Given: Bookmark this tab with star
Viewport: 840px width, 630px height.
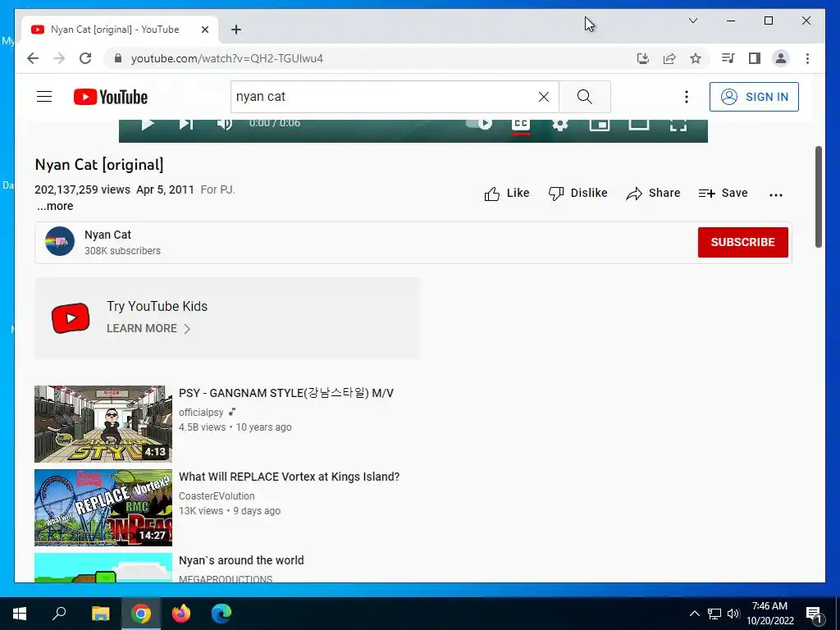Looking at the screenshot, I should pyautogui.click(x=696, y=58).
